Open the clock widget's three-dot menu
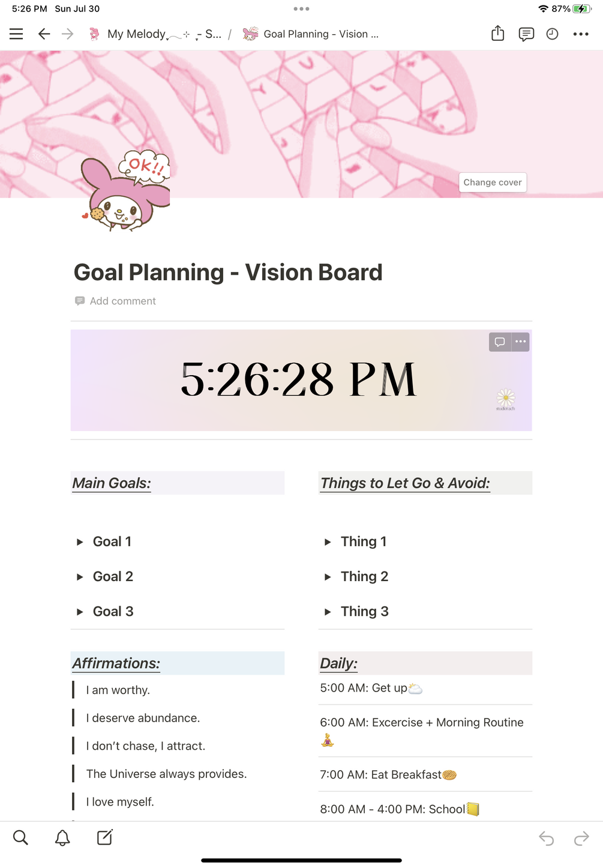Viewport: 603px width, 868px height. pyautogui.click(x=520, y=342)
